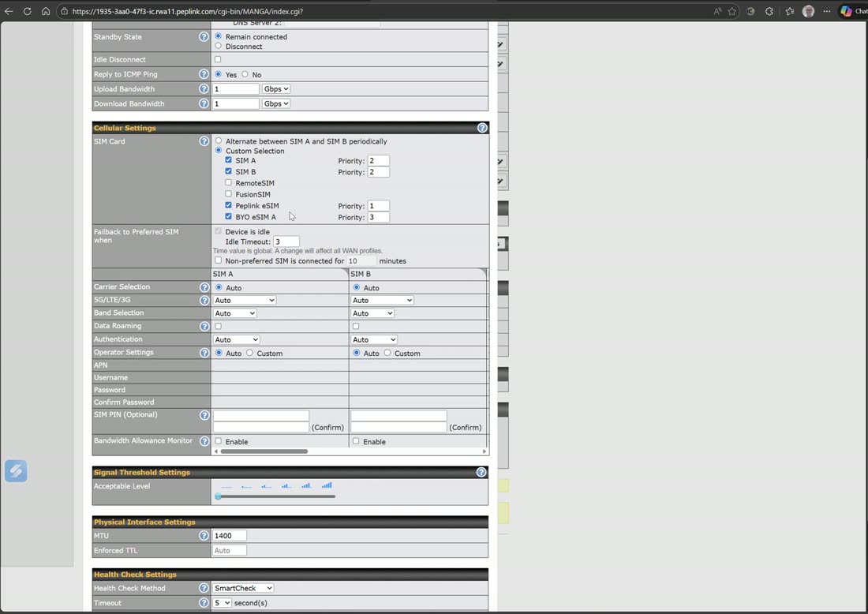Open Health Check Method SmartCheck dropdown
The image size is (868, 614).
click(244, 588)
